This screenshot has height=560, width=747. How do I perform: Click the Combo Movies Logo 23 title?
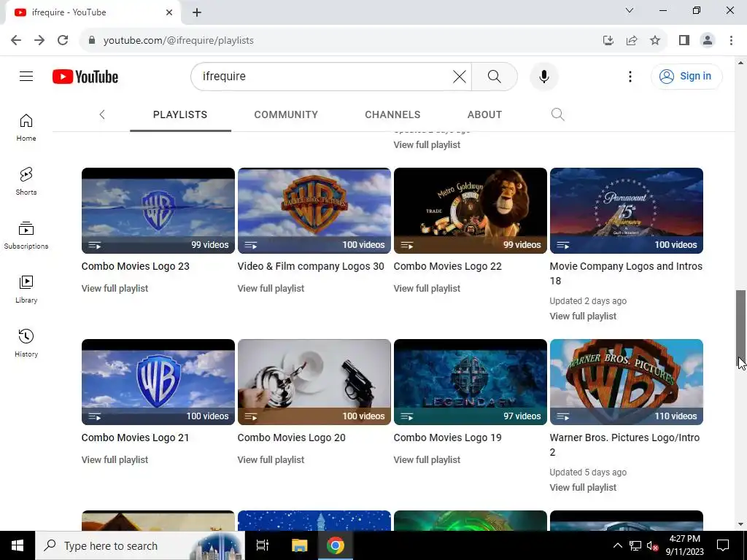135,266
